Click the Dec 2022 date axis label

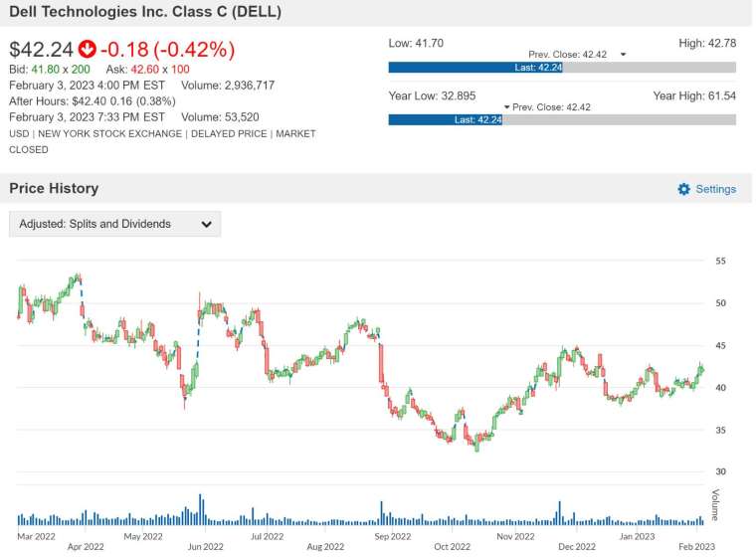point(577,546)
